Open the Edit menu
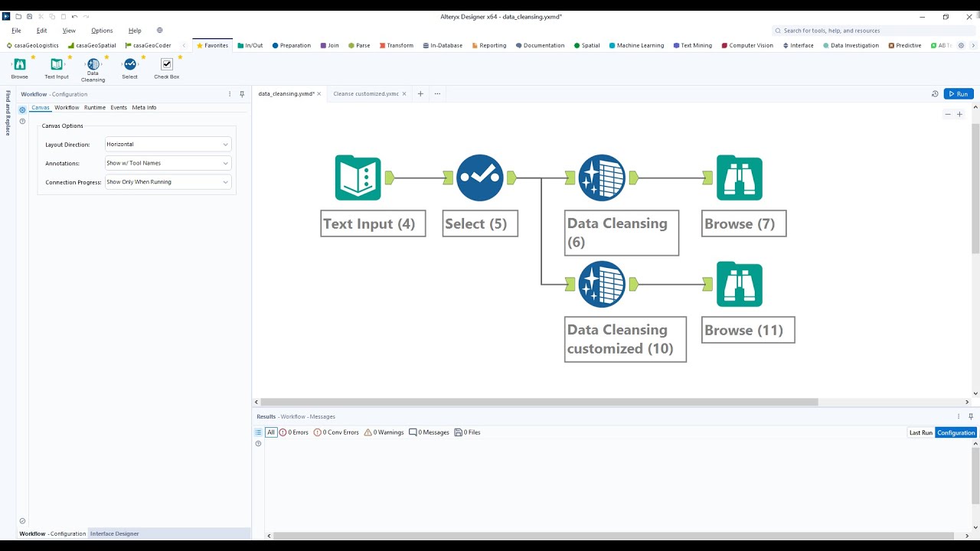 pyautogui.click(x=41, y=31)
